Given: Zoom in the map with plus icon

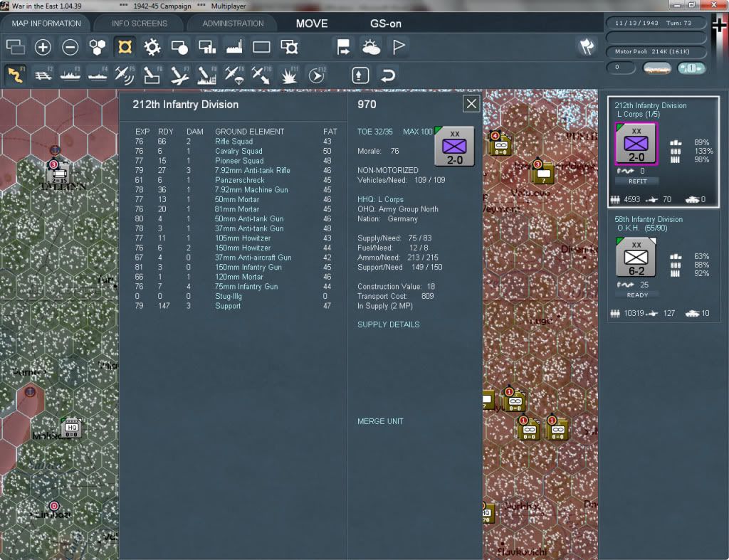Looking at the screenshot, I should pos(43,47).
